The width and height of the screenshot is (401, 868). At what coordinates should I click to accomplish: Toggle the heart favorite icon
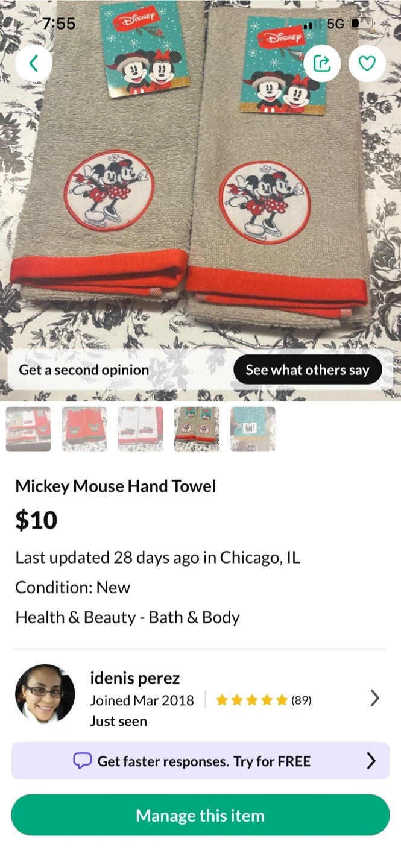pos(367,63)
